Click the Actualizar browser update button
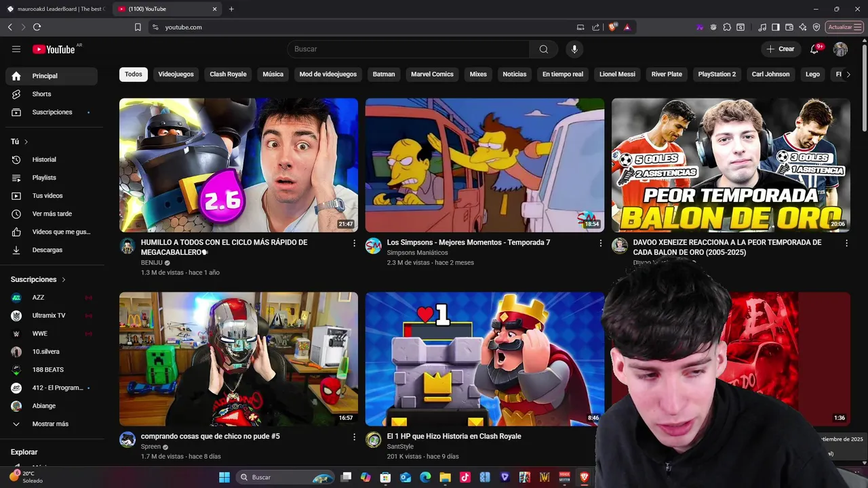Image resolution: width=868 pixels, height=488 pixels. pyautogui.click(x=844, y=27)
